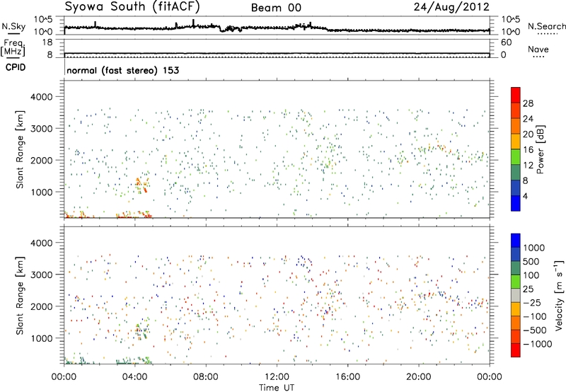
Task: Click the title 'Syowa South (fitACF)'
Action: [x=132, y=6]
